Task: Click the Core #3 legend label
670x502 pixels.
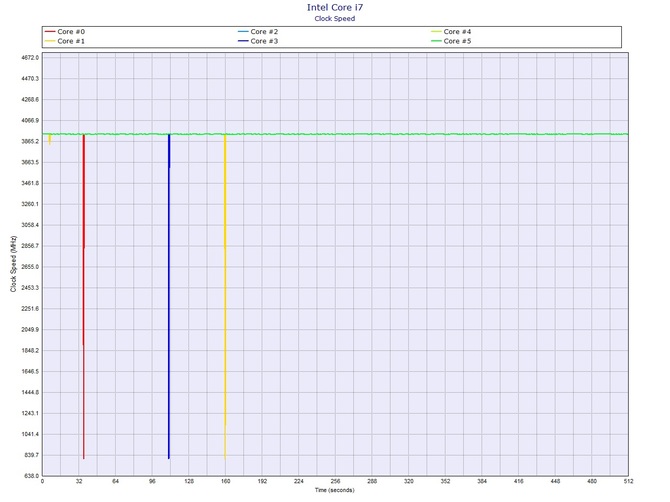Action: [x=264, y=41]
